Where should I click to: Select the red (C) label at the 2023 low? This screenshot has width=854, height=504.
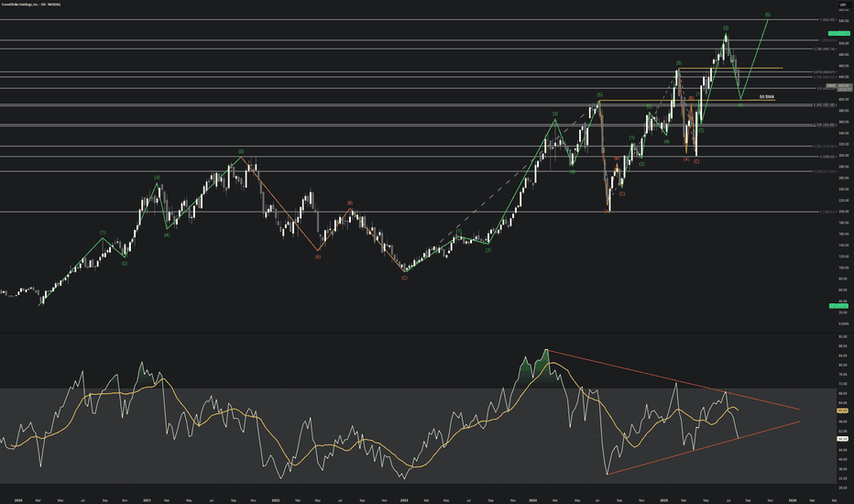404,277
